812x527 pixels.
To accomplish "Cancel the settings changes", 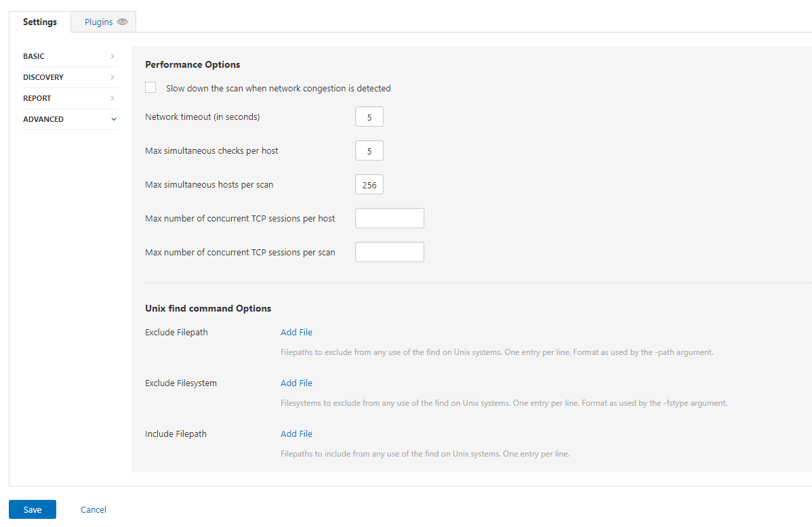I will tap(94, 509).
